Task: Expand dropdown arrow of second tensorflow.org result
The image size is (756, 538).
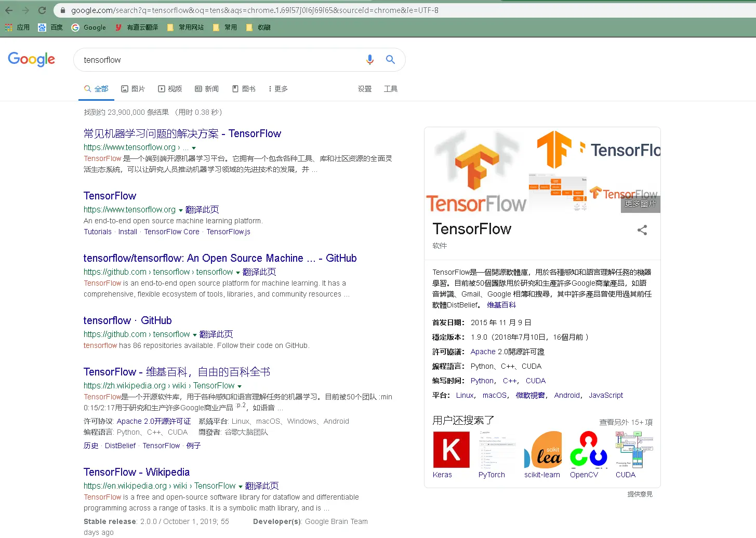Action: tap(181, 210)
